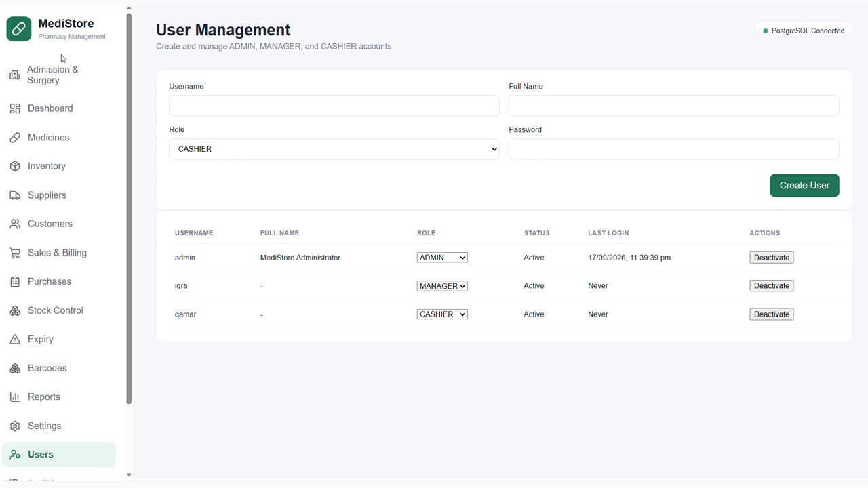The image size is (868, 488).
Task: Click the 'qamar' username cell
Action: (186, 314)
